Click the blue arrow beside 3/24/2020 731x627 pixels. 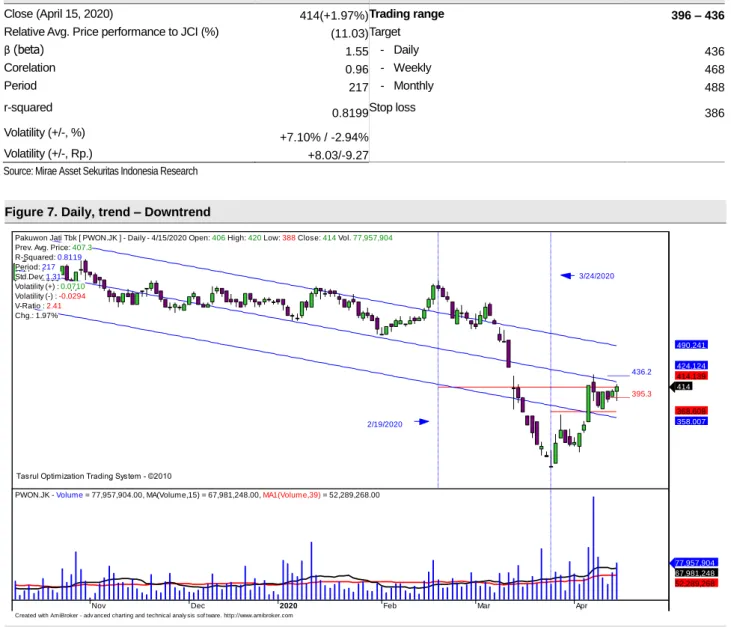point(566,276)
